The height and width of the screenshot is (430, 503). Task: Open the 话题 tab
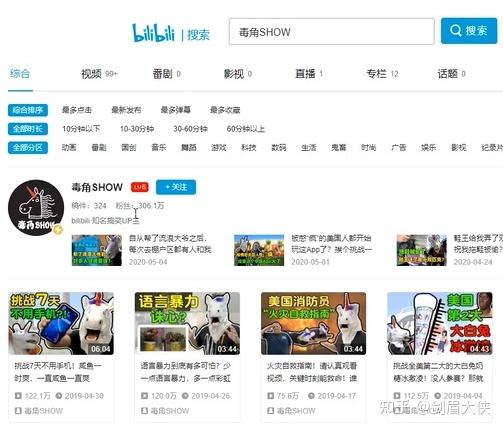pyautogui.click(x=451, y=74)
